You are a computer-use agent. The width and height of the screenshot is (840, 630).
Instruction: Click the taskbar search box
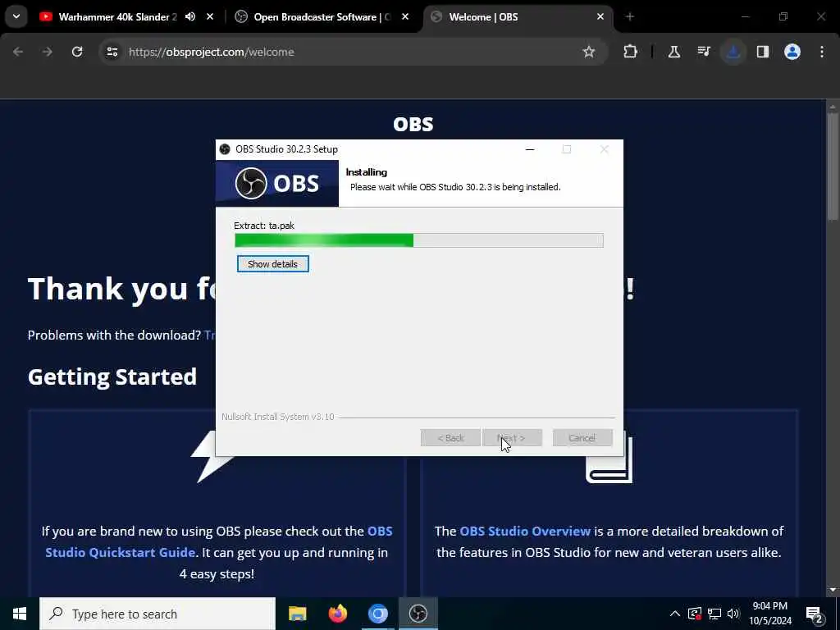point(157,614)
